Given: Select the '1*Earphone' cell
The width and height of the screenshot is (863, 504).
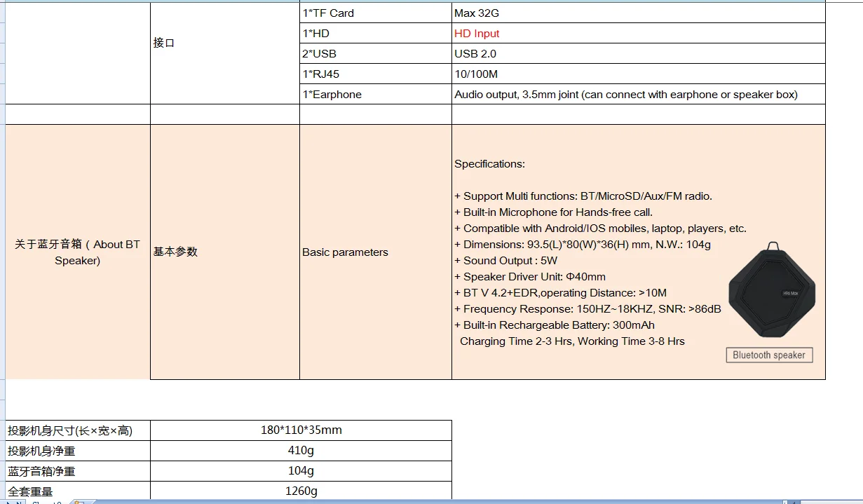Looking at the screenshot, I should pyautogui.click(x=376, y=95).
